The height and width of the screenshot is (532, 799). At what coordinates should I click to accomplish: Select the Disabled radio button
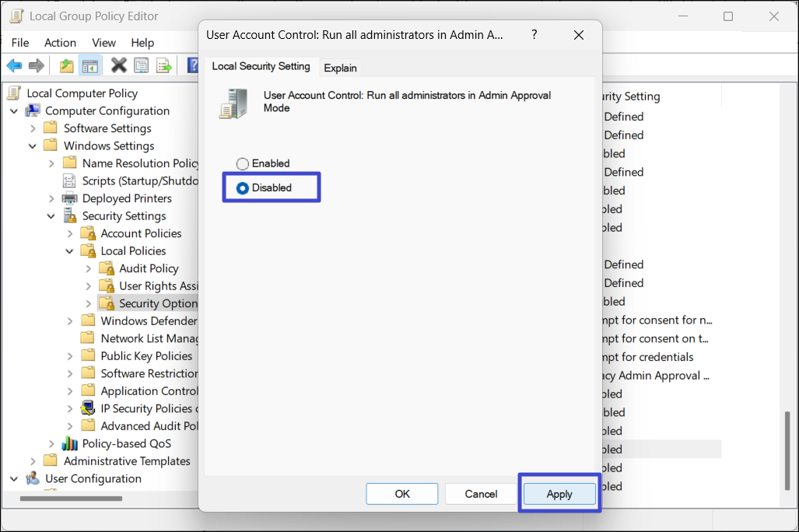[243, 187]
